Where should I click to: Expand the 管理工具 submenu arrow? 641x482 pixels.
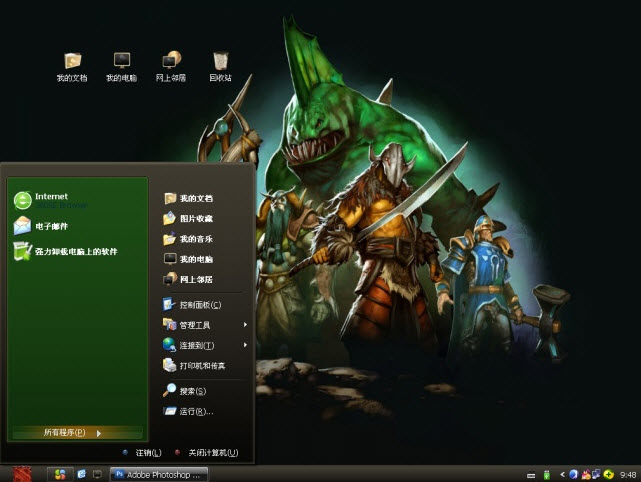(245, 325)
